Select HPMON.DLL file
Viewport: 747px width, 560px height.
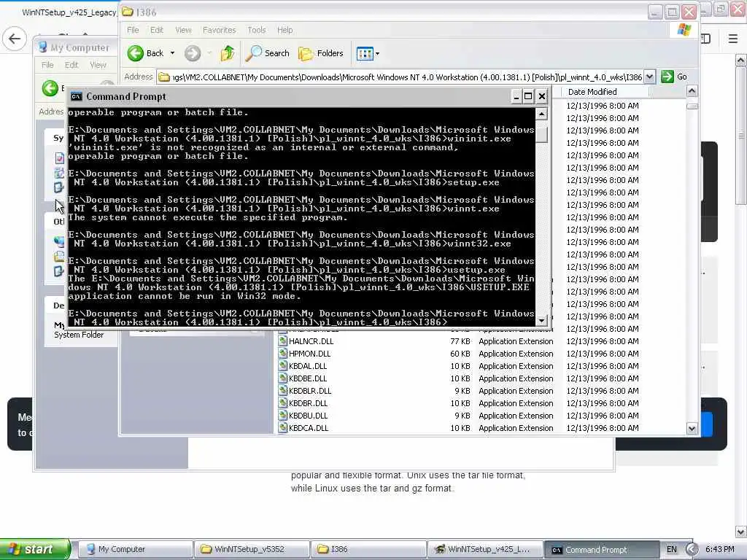pos(309,354)
